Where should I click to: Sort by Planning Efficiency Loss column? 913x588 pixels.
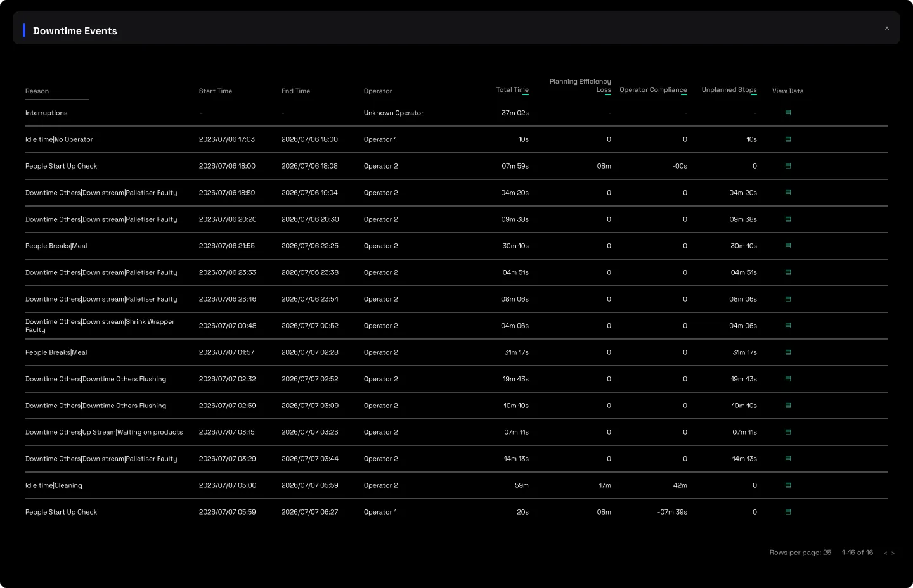[x=580, y=86]
